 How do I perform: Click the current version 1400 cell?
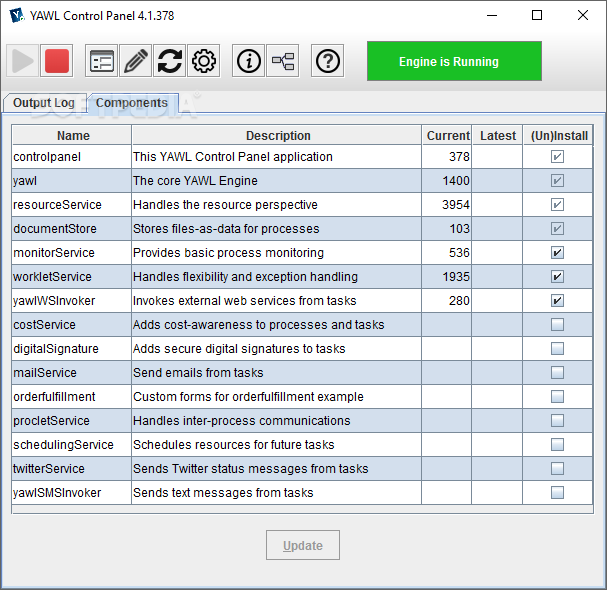click(x=447, y=181)
